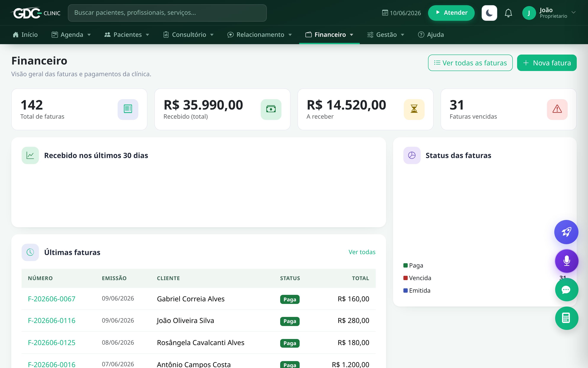588x368 pixels.
Task: Click the GDC Clinic logo
Action: (36, 13)
